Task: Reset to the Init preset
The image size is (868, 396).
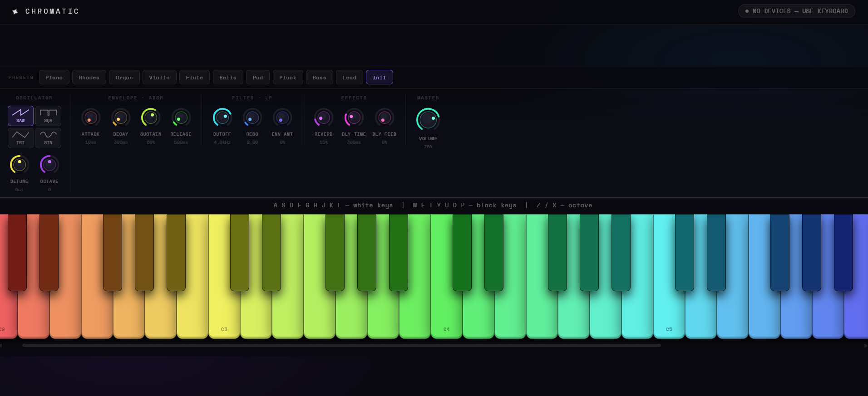Action: [380, 78]
